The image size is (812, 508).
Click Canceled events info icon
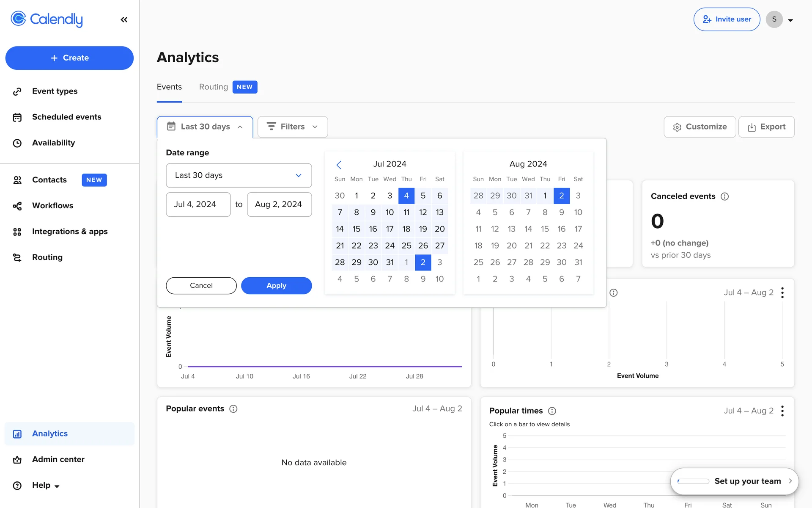[x=724, y=196]
